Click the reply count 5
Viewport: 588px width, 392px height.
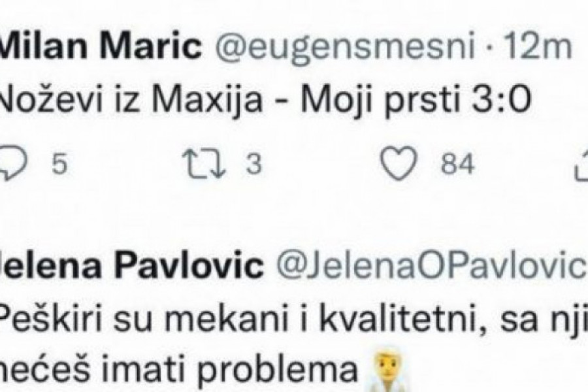click(x=59, y=165)
